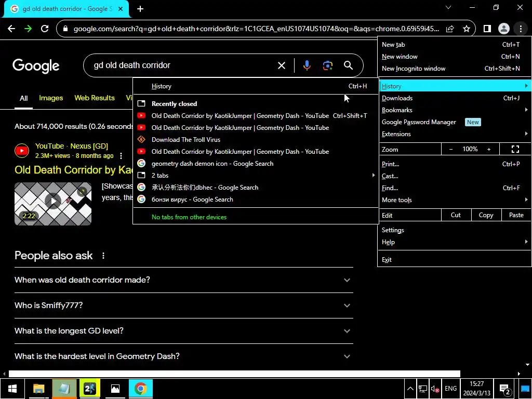Click the padlock site info icon
This screenshot has height=399, width=532.
point(65,29)
